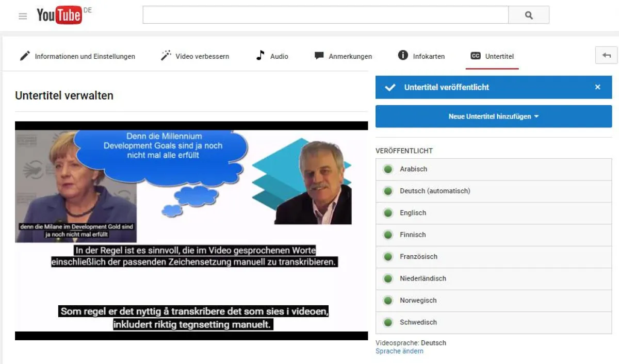This screenshot has width=619, height=364.
Task: Click the green status dot beside Schwedisch
Action: click(x=388, y=322)
